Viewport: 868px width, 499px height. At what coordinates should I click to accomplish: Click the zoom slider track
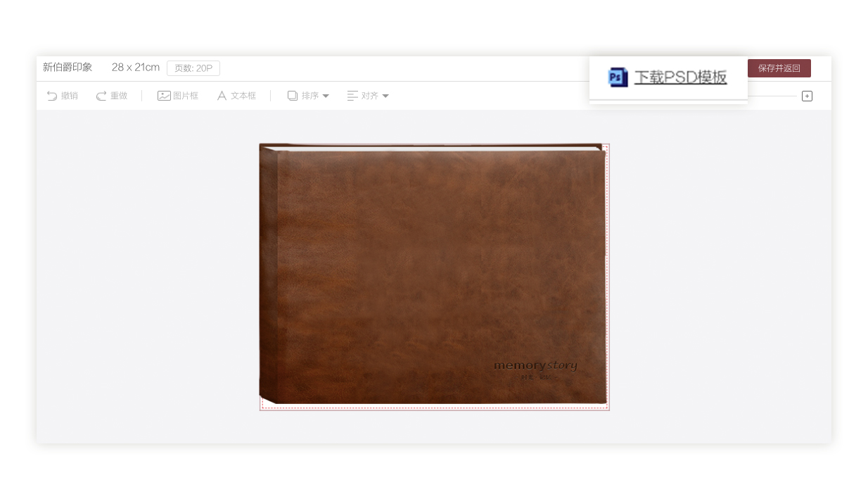[772, 96]
